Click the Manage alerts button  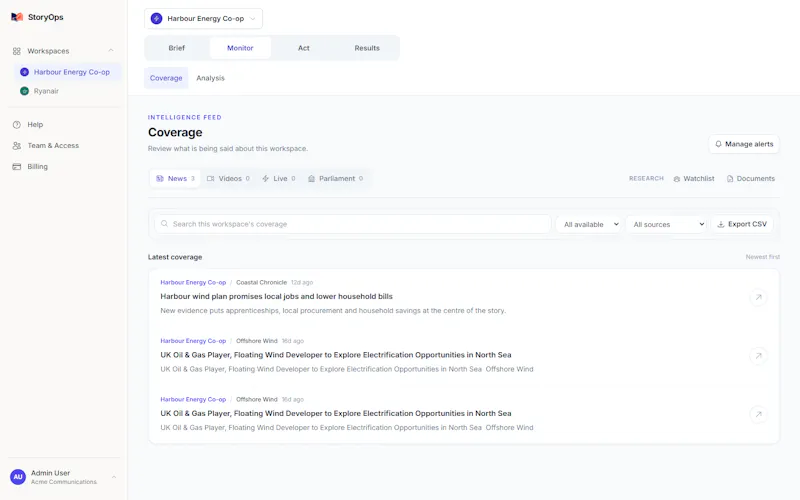[744, 144]
